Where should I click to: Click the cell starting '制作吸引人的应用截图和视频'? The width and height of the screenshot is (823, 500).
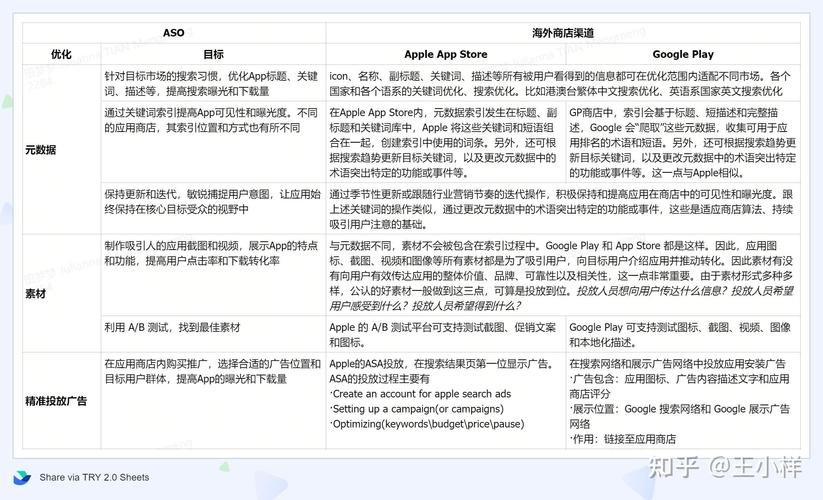pyautogui.click(x=213, y=275)
